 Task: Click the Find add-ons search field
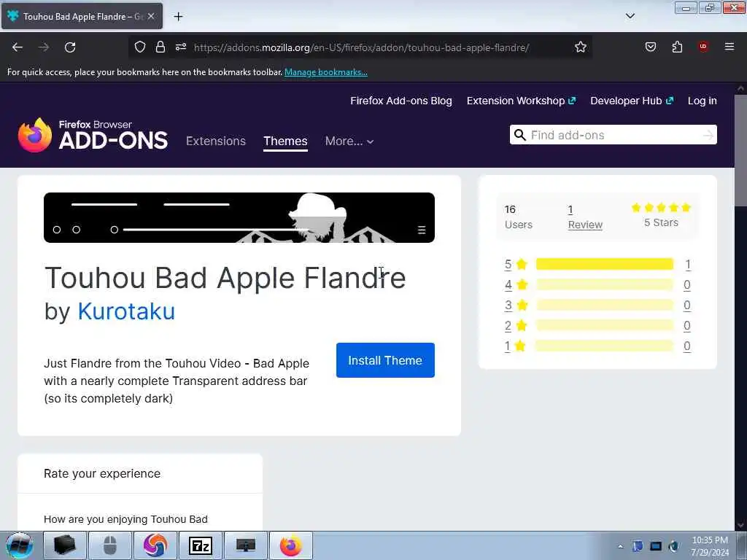(x=614, y=135)
